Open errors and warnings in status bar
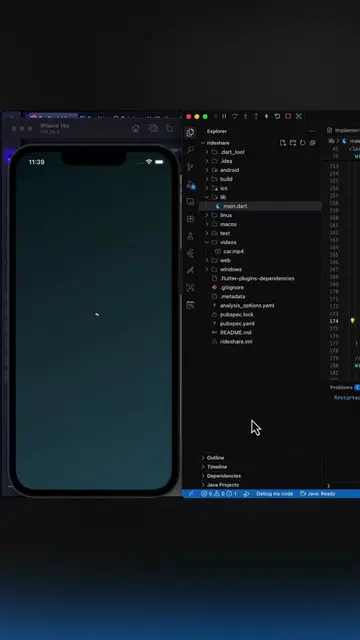This screenshot has height=640, width=360. point(219,493)
